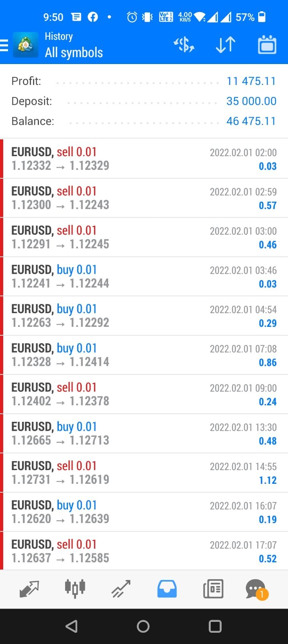Tap the MetaTrader app logo
The height and width of the screenshot is (644, 288).
[x=26, y=45]
